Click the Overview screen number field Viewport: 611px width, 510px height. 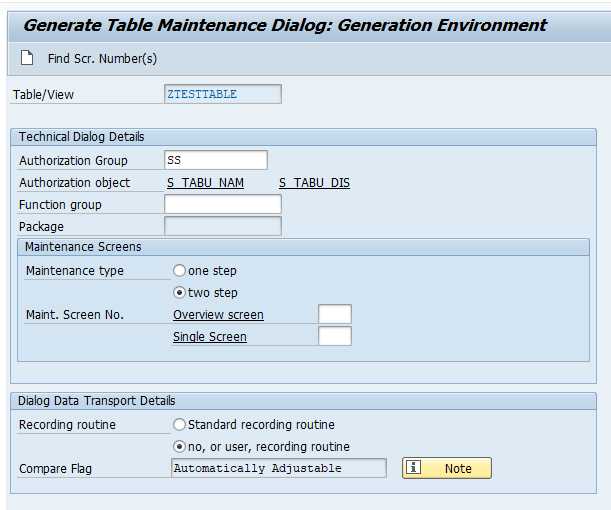[x=335, y=314]
